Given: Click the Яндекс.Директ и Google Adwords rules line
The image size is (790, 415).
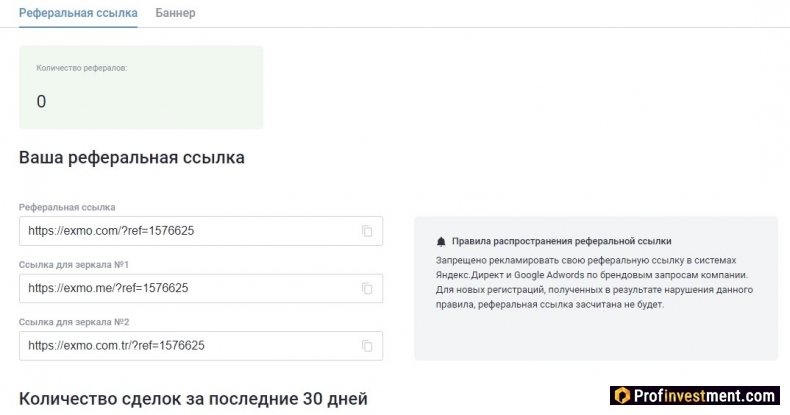Looking at the screenshot, I should [x=592, y=275].
